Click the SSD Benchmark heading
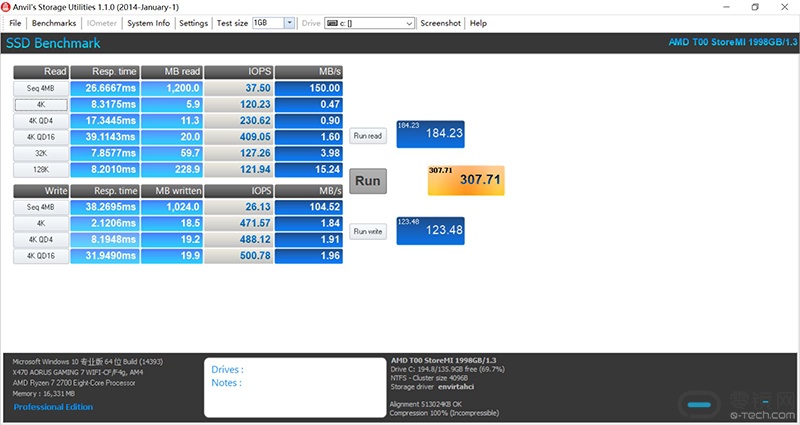 tap(53, 43)
